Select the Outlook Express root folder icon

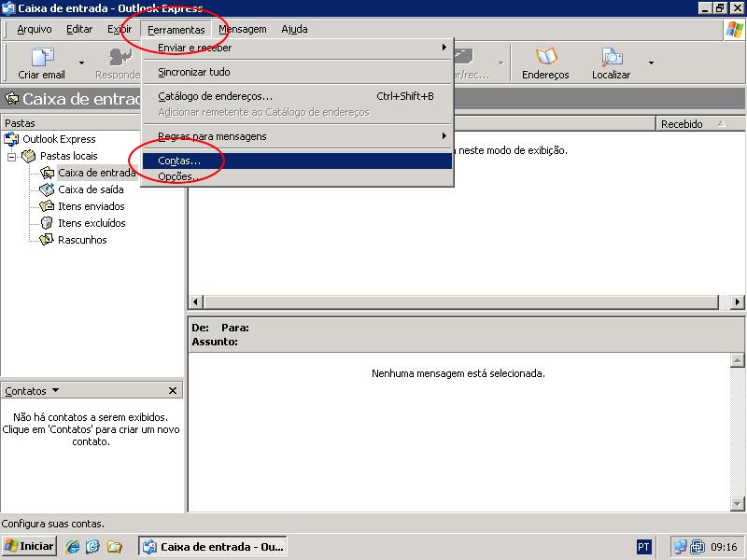pyautogui.click(x=11, y=139)
